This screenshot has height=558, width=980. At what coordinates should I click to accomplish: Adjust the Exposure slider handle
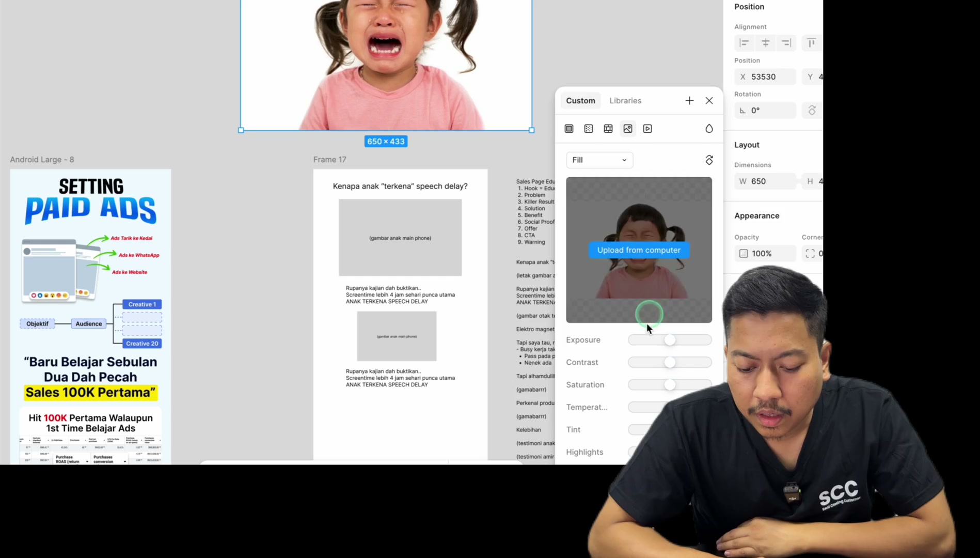[670, 340]
